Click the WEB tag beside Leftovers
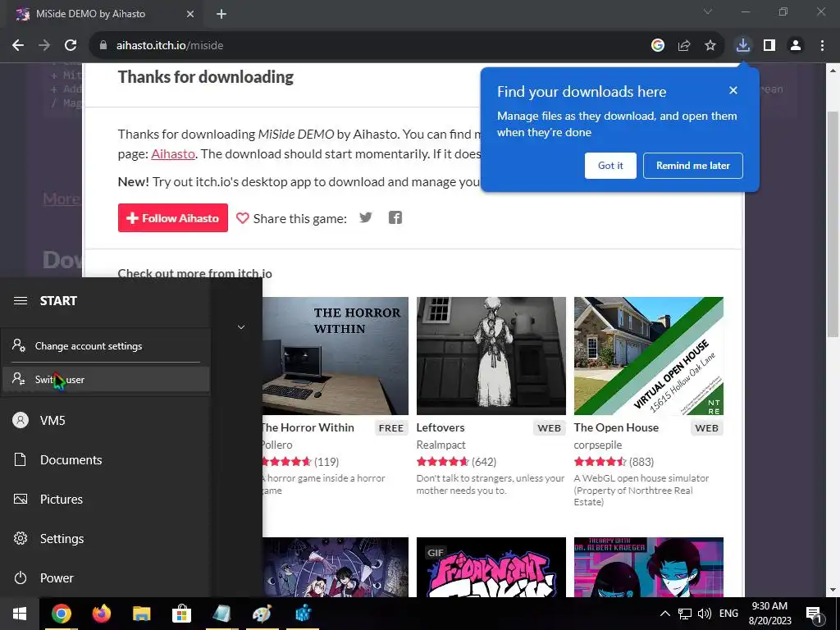 click(549, 428)
